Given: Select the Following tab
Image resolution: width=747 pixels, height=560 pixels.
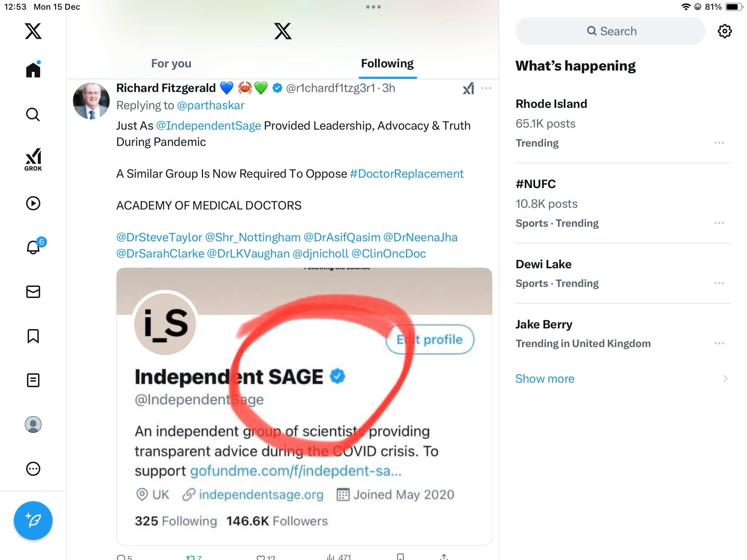Looking at the screenshot, I should 387,64.
